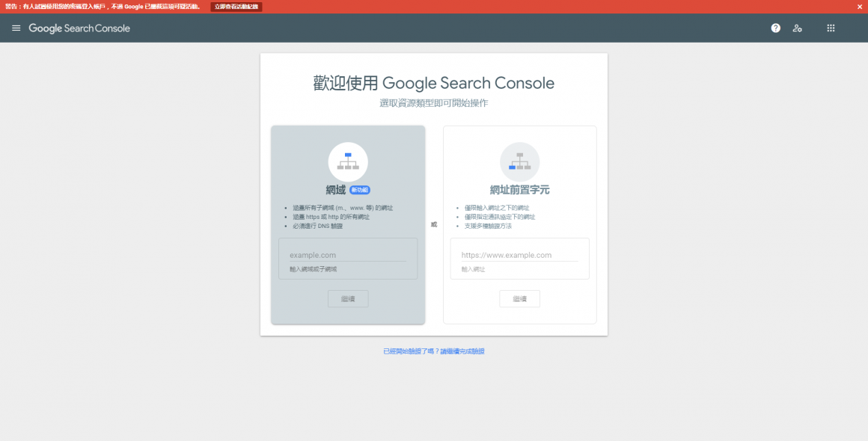Viewport: 868px width, 441px height.
Task: Click the 支援多種驗證方法 bullet text
Action: (488, 226)
